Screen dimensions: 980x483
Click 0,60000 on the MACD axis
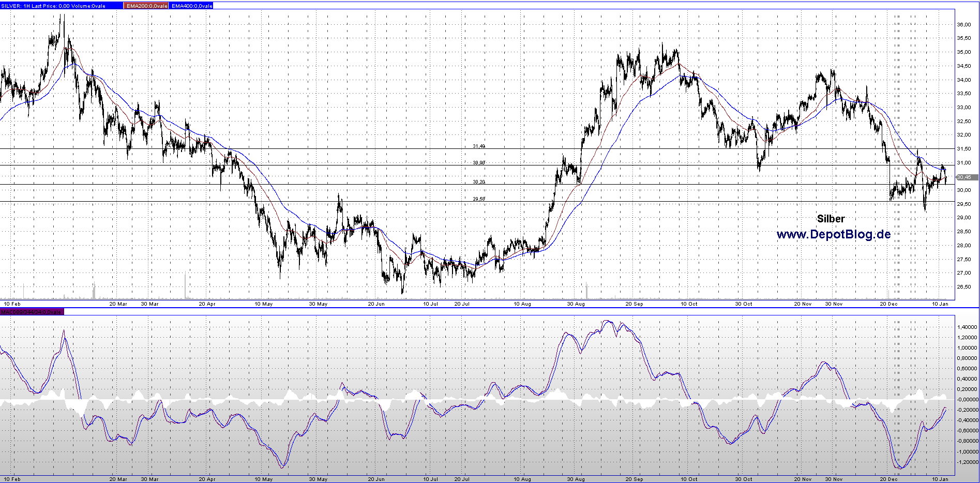click(967, 369)
